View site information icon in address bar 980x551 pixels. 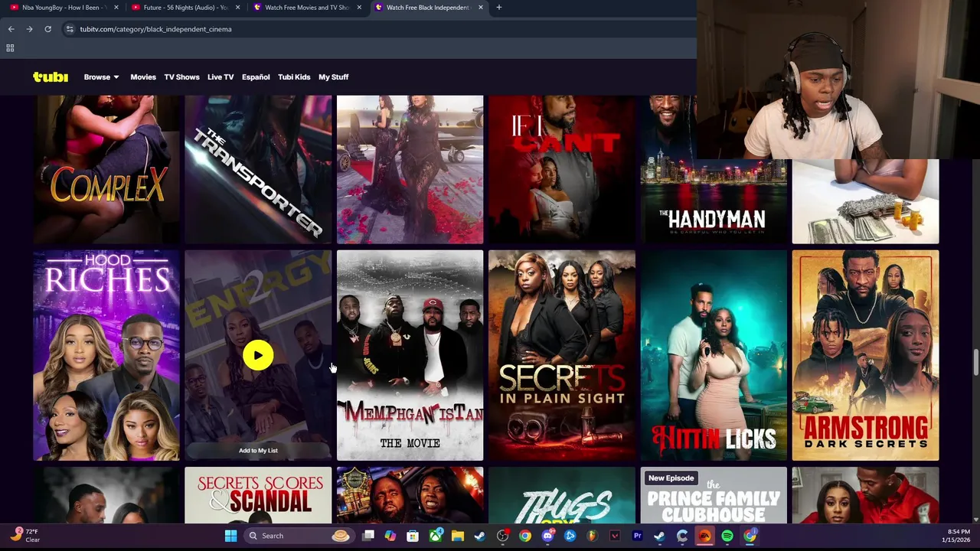tap(69, 29)
